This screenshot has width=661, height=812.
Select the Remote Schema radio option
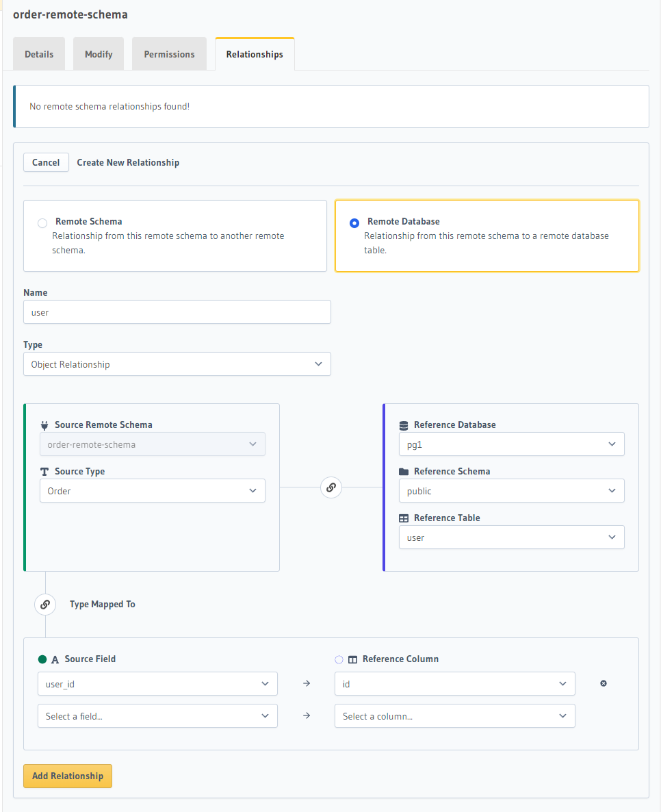click(42, 223)
